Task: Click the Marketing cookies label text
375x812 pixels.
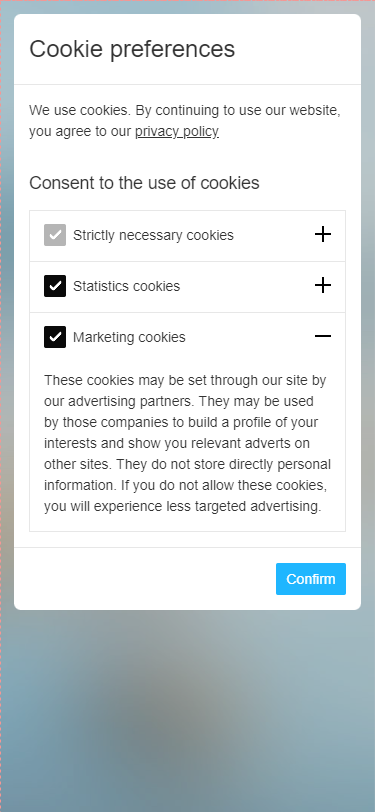Action: coord(129,337)
